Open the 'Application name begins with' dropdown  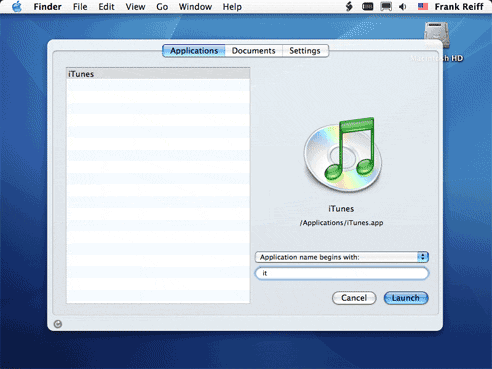341,257
